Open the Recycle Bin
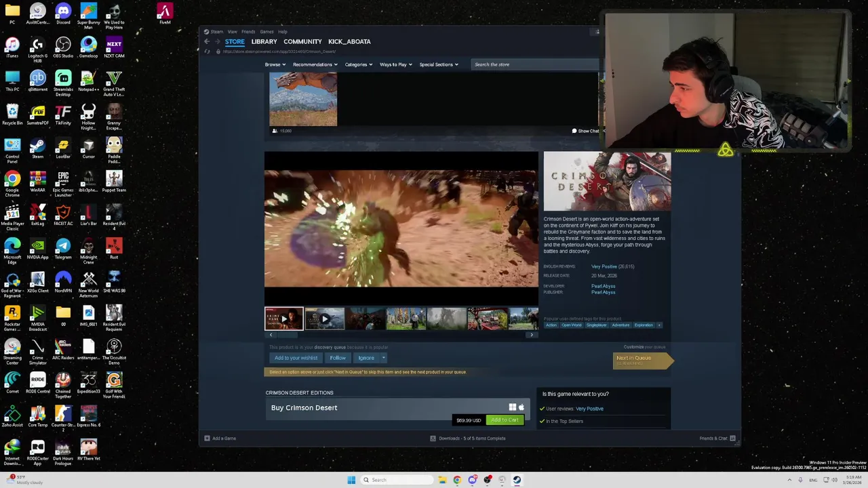 12,115
